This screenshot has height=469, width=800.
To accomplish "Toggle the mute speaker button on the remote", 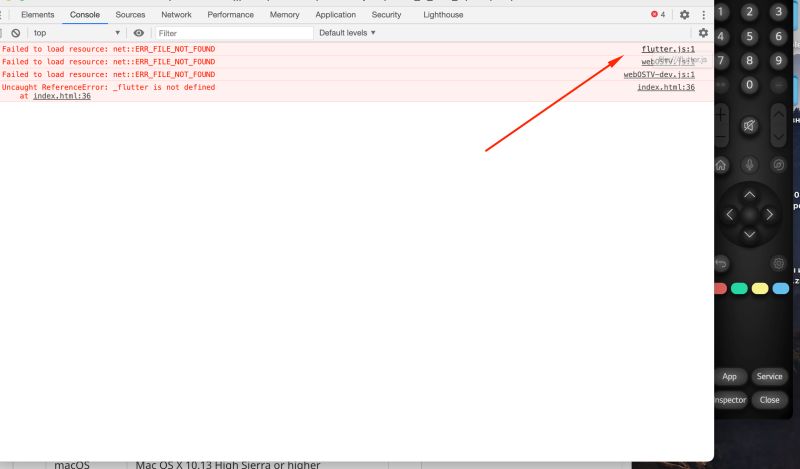I will tap(749, 126).
